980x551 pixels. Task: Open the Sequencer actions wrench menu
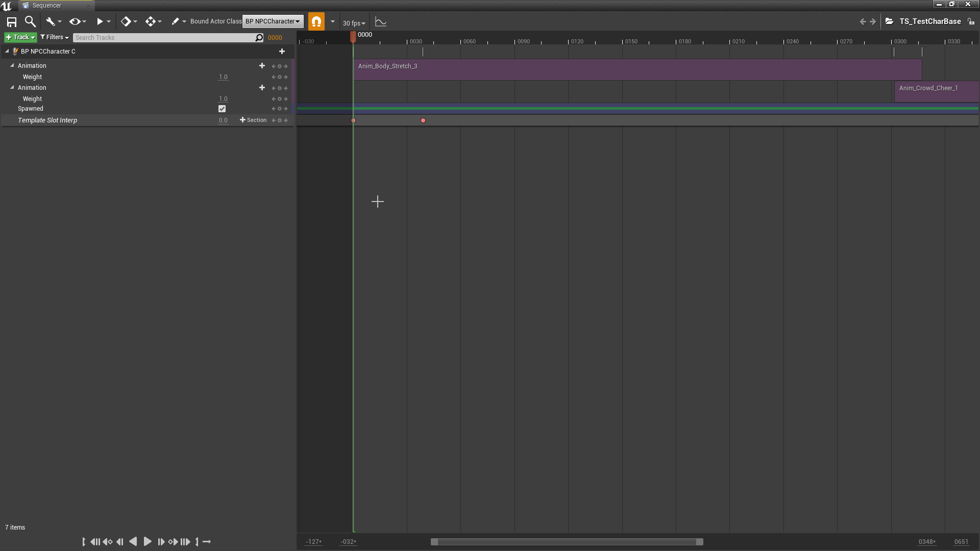(x=51, y=21)
